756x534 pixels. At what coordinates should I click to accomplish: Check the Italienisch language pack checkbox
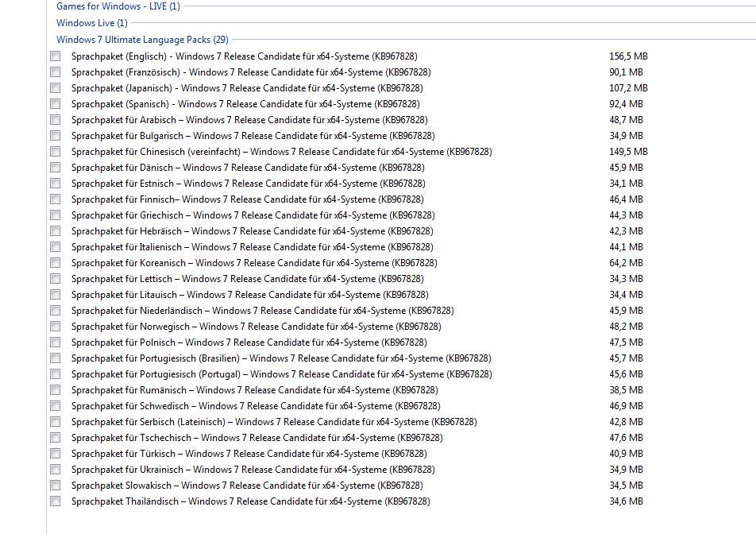pos(56,247)
